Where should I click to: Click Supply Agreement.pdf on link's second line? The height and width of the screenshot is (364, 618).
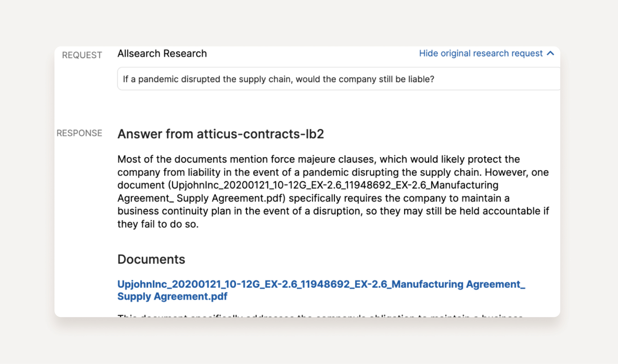[172, 296]
